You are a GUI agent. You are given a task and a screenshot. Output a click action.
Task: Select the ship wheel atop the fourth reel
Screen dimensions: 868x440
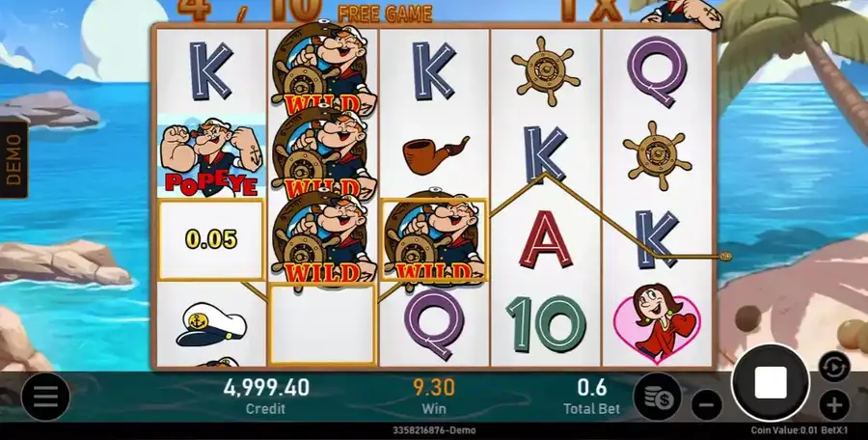coord(546,71)
